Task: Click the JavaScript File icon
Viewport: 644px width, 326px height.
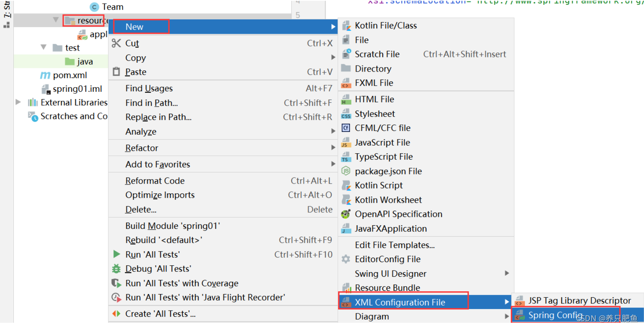Action: (346, 142)
